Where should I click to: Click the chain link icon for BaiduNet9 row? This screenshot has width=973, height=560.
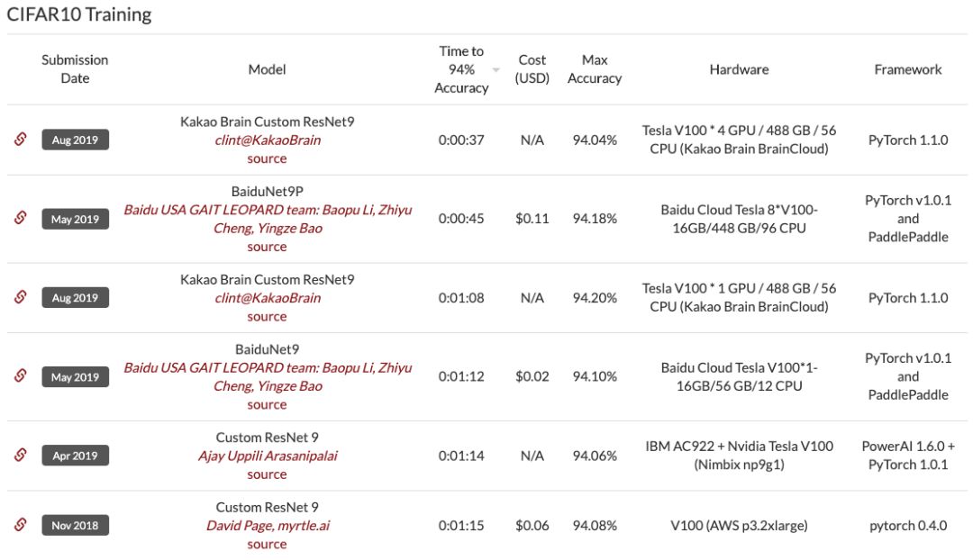point(20,376)
